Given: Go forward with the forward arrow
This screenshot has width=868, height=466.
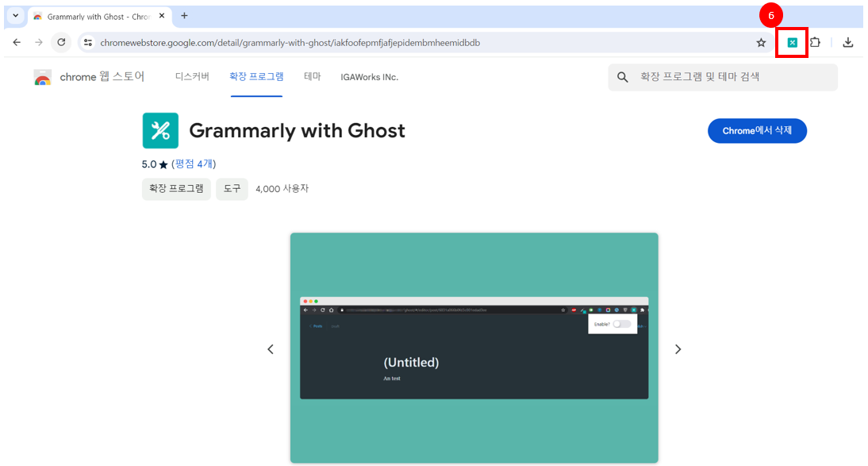Looking at the screenshot, I should (x=38, y=42).
